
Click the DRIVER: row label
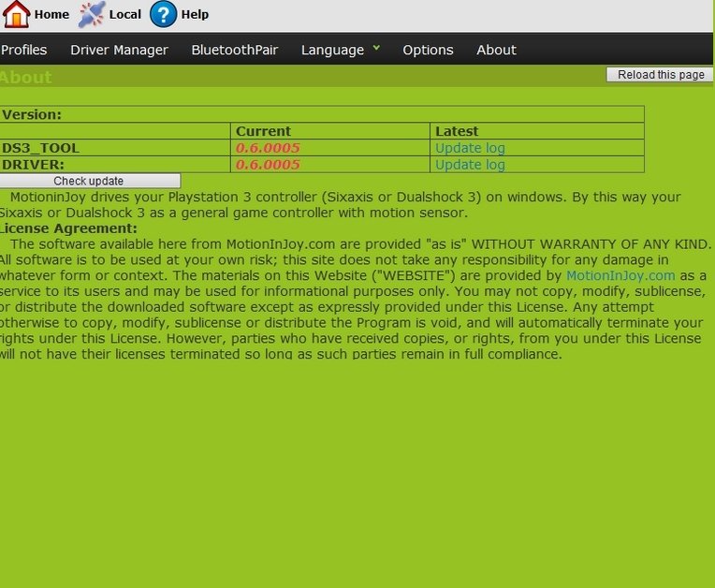34,165
